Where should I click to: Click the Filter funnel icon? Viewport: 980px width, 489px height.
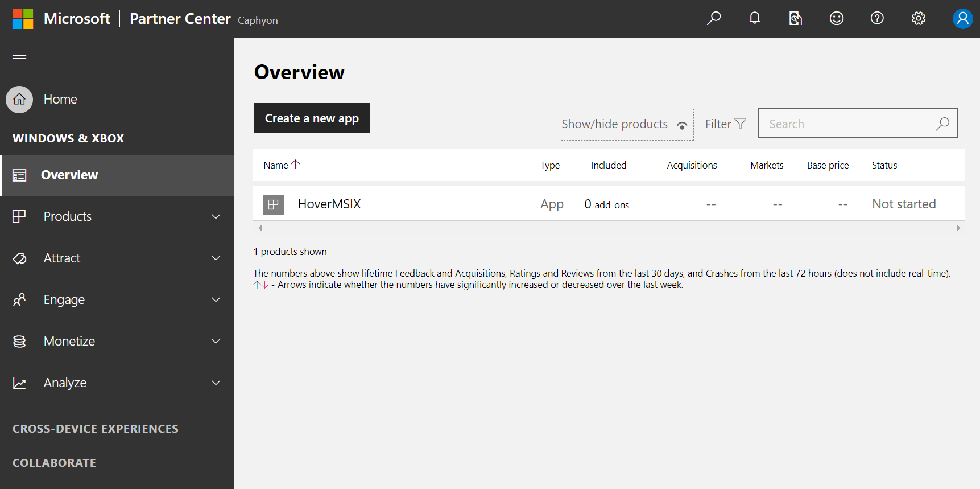(741, 124)
